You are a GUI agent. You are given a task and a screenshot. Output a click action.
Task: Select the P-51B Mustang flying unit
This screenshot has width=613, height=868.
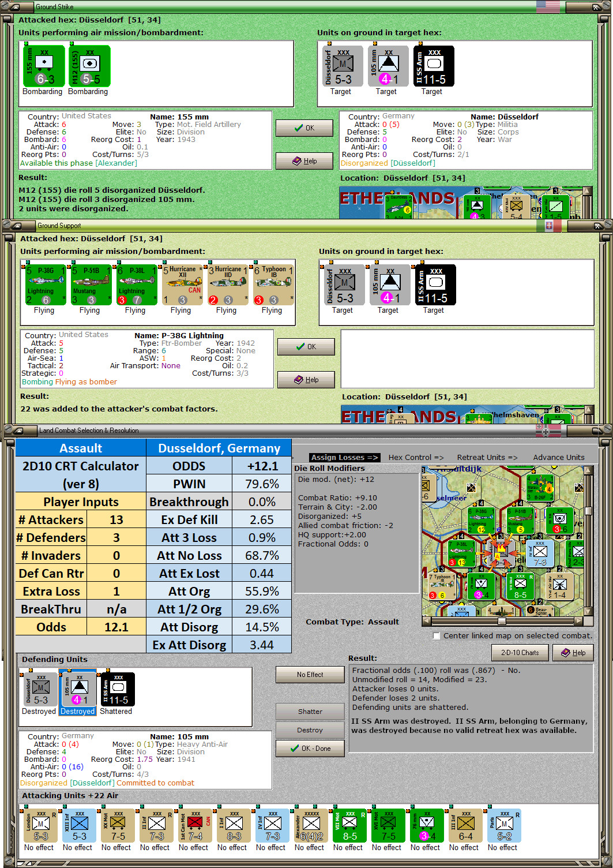tap(91, 285)
